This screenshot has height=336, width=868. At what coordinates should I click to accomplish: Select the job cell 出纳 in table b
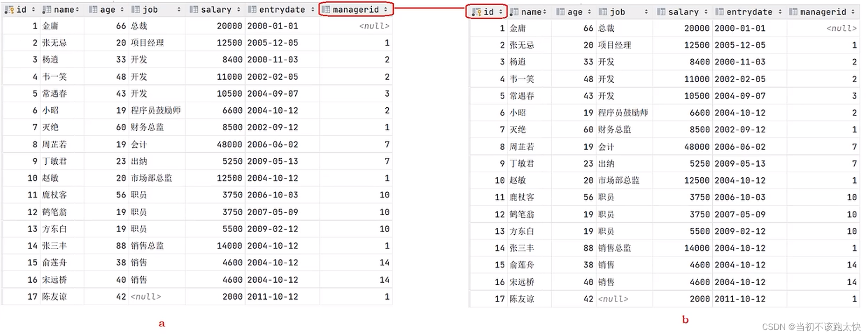tap(606, 164)
